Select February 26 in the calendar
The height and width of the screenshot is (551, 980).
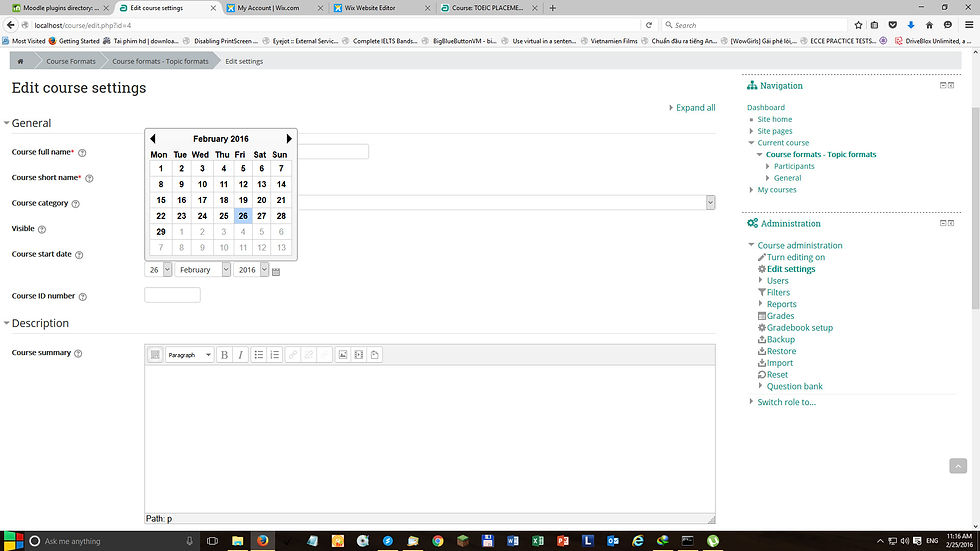click(x=243, y=216)
